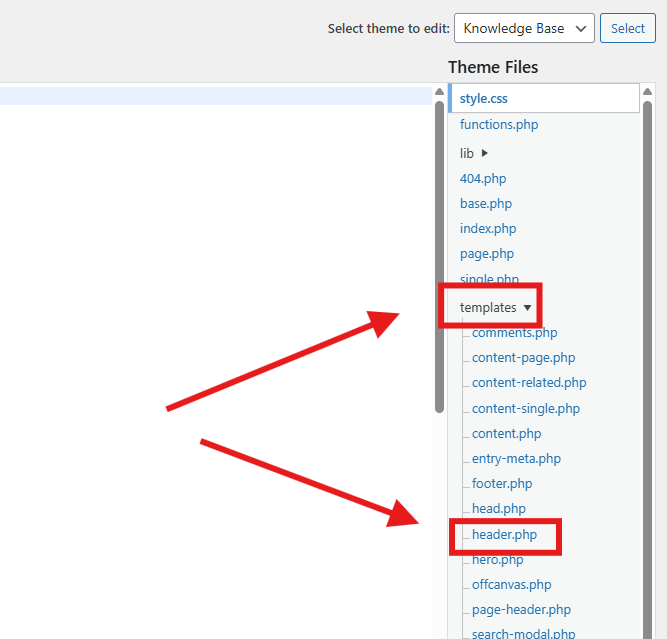This screenshot has height=639, width=667.
Task: Select base.php from Theme Files
Action: pos(486,204)
